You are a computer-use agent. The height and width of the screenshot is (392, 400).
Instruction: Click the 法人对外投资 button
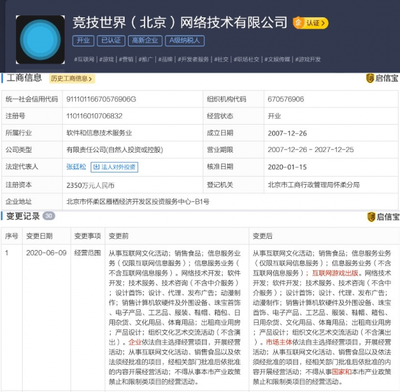tap(114, 167)
